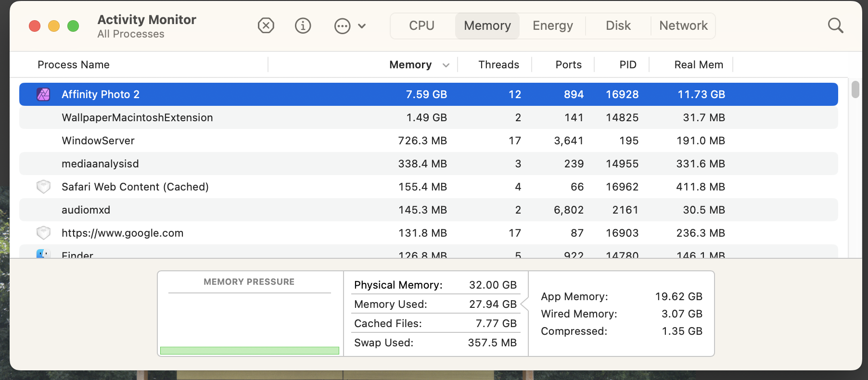Close the Activity Monitor window
Image resolution: width=868 pixels, height=380 pixels.
[35, 26]
